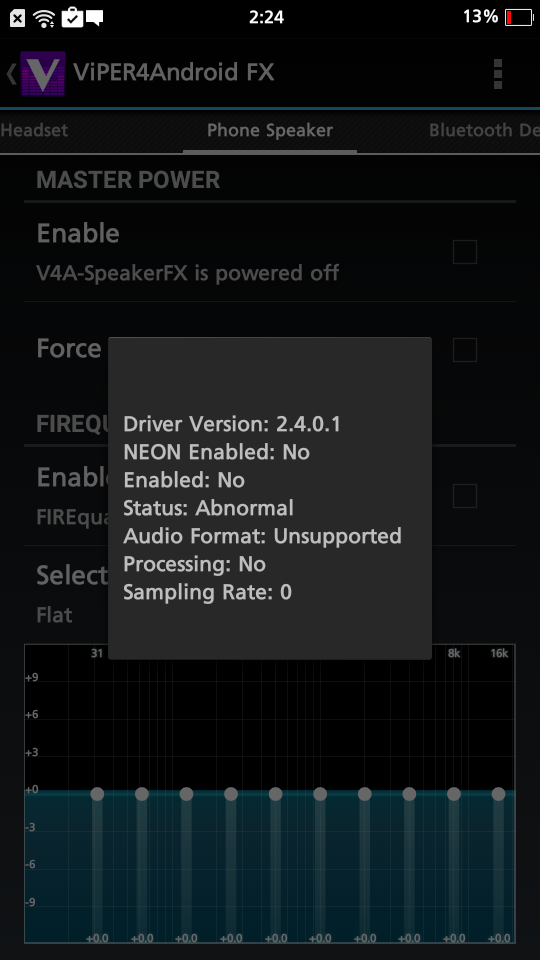Tap the 16k equalizer band handle

498,793
